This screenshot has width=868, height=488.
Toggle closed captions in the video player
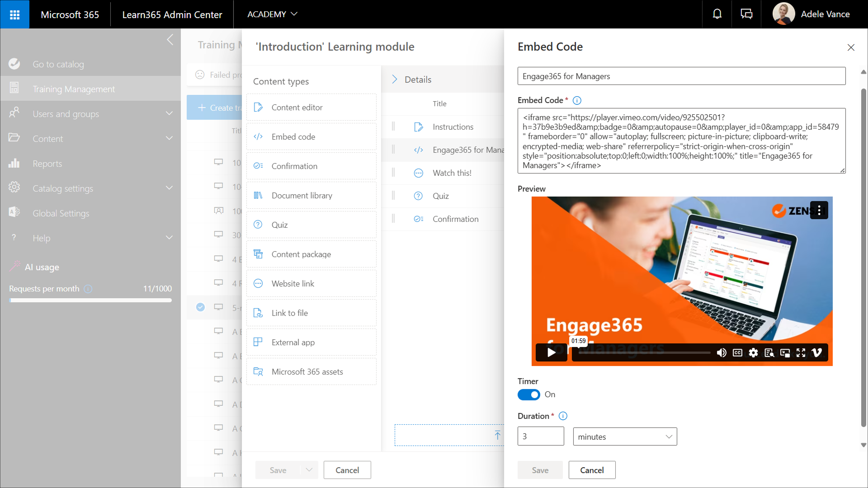(737, 352)
